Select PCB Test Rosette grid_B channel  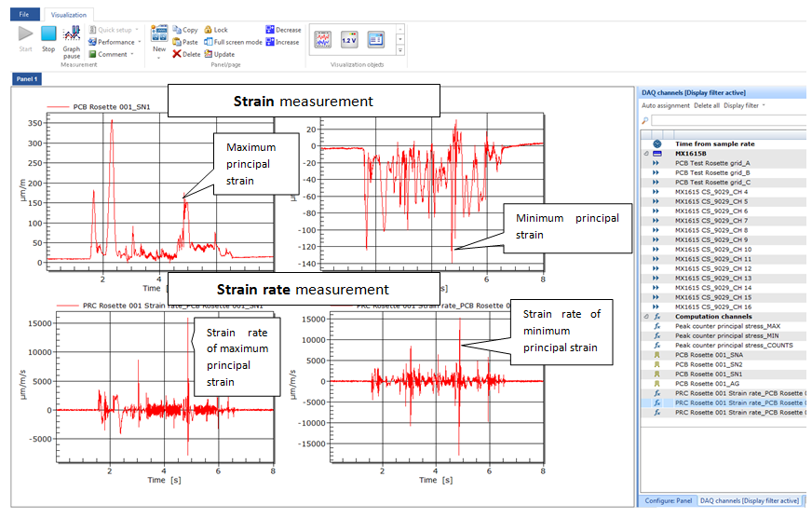[x=723, y=172]
